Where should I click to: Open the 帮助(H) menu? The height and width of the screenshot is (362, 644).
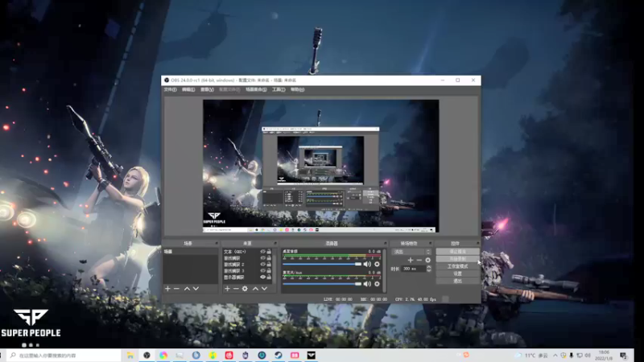(297, 89)
